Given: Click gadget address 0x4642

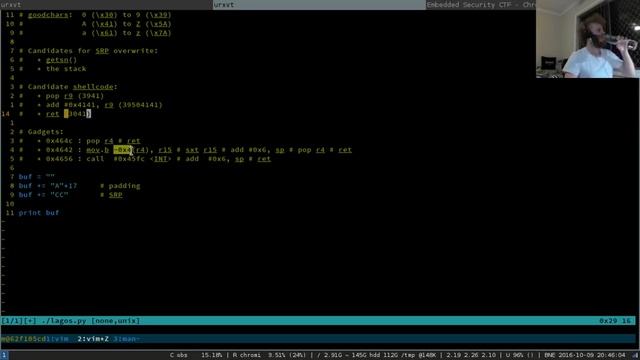Looking at the screenshot, I should (x=59, y=150).
